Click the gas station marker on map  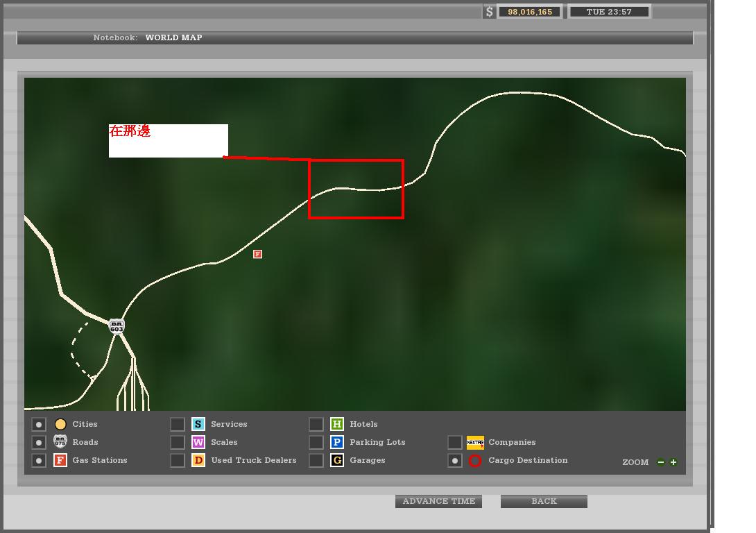(257, 254)
